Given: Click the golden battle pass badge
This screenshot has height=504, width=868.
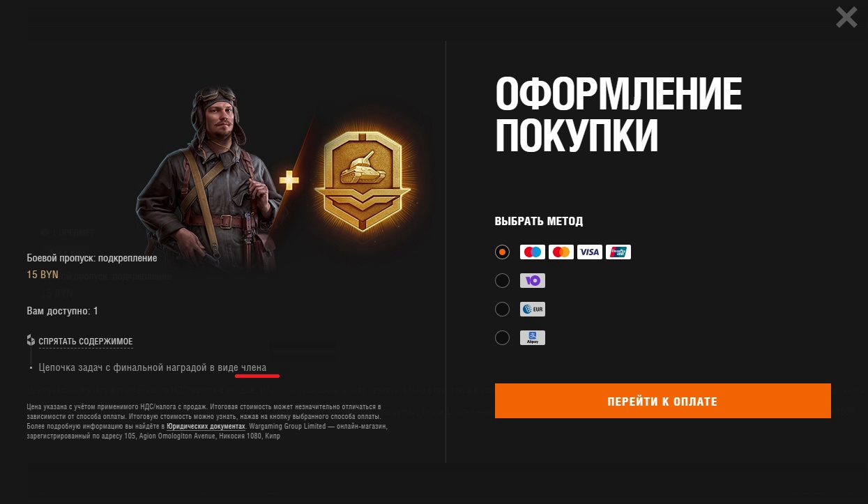Looking at the screenshot, I should click(358, 181).
